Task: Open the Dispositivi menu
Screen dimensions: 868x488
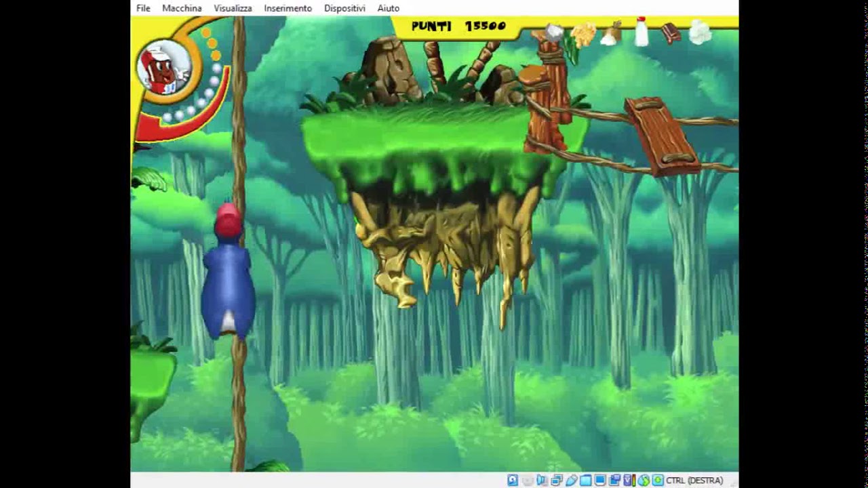Action: pyautogui.click(x=344, y=8)
